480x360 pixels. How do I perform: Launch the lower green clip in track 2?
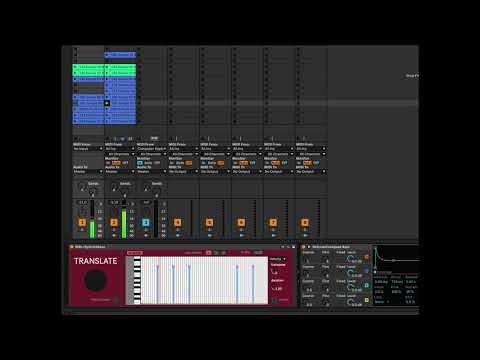107,73
